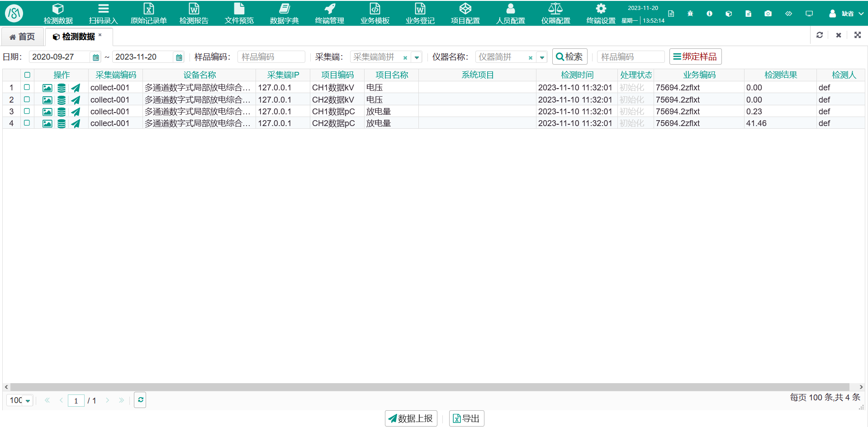Clear the 采集端 selection with the x
This screenshot has width=868, height=427.
click(405, 57)
